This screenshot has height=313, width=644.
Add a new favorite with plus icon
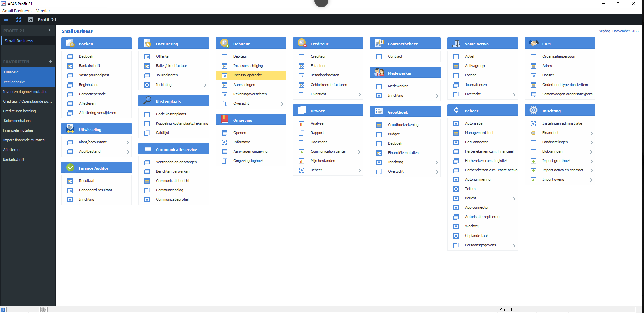coord(50,62)
